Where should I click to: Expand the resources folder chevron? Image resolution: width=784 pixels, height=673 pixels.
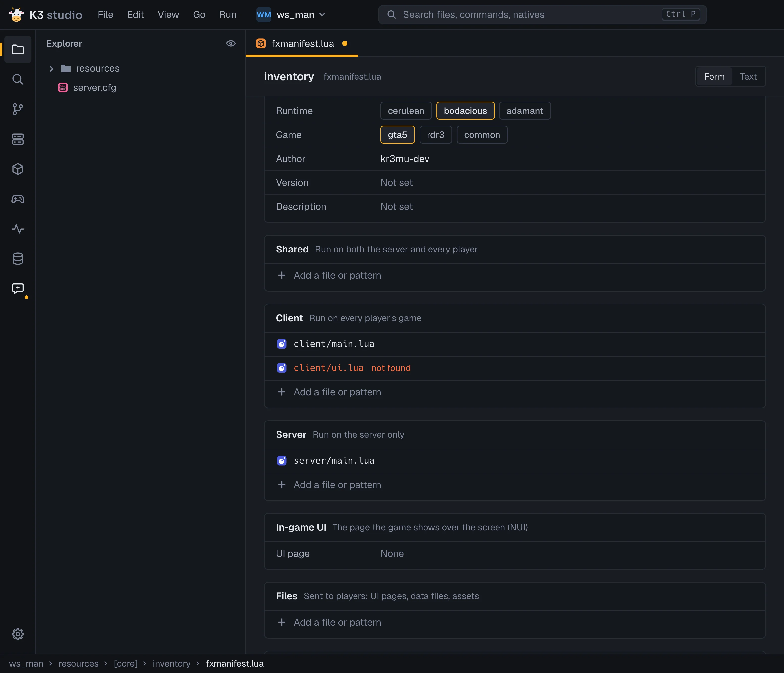tap(52, 69)
